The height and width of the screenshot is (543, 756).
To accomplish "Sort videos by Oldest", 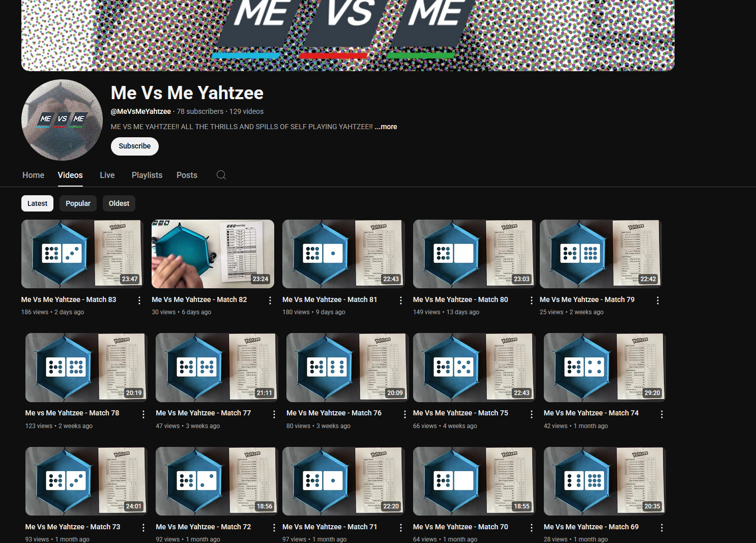I will click(x=119, y=203).
